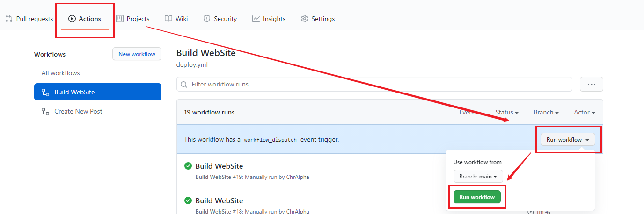Click the search magnifier icon
The width and height of the screenshot is (644, 214).
(x=184, y=85)
